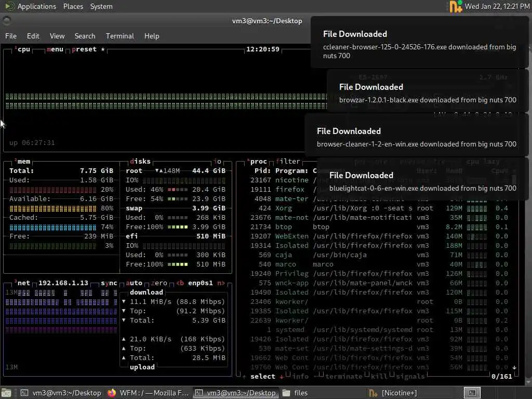The image size is (532, 399).
Task: Switch to first vm3@vm3:~/Desktop taskbar window
Action: pos(60,393)
